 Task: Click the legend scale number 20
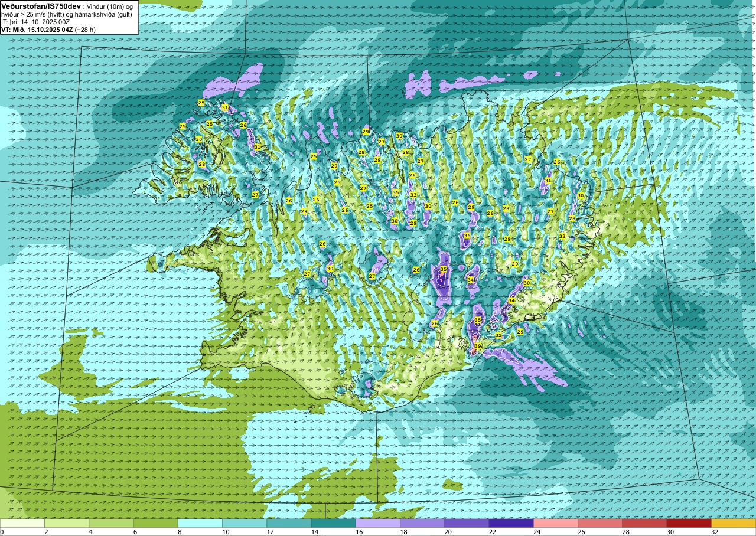coord(448,532)
